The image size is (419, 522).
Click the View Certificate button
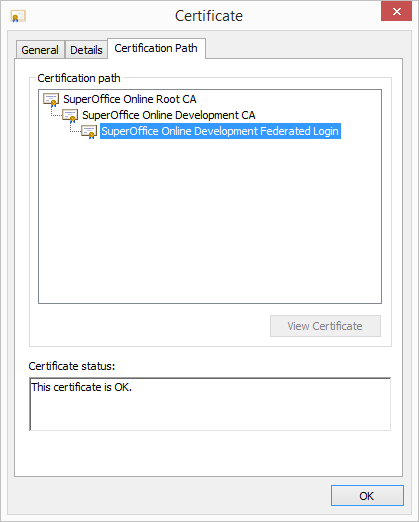pyautogui.click(x=325, y=326)
